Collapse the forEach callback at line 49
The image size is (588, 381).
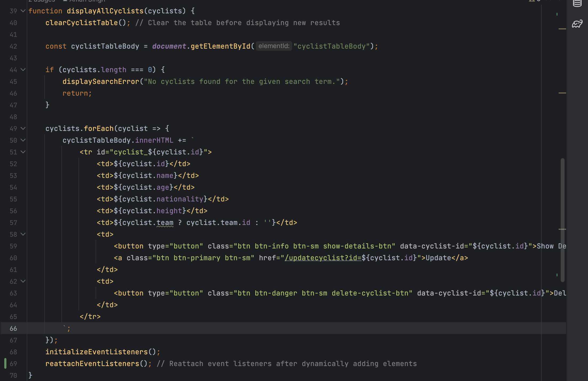coord(23,129)
